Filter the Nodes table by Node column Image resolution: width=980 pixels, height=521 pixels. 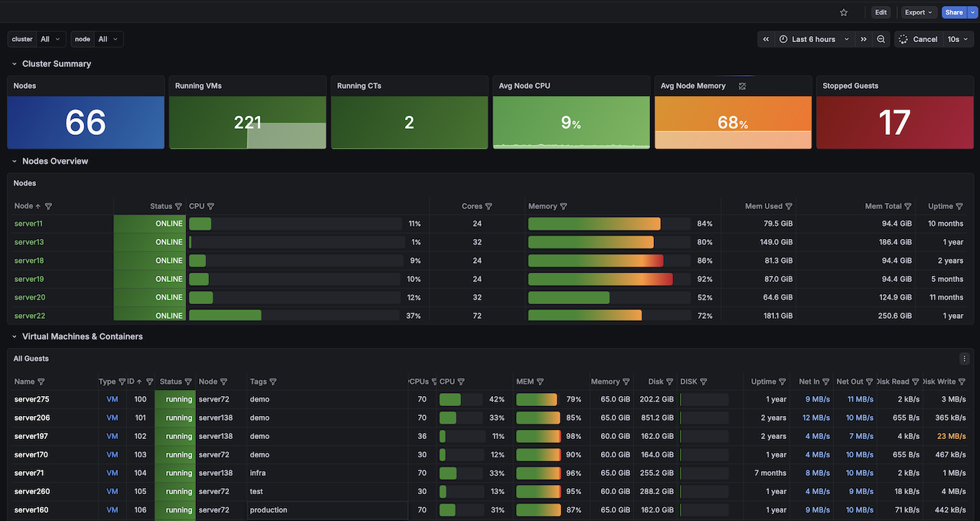click(x=48, y=206)
